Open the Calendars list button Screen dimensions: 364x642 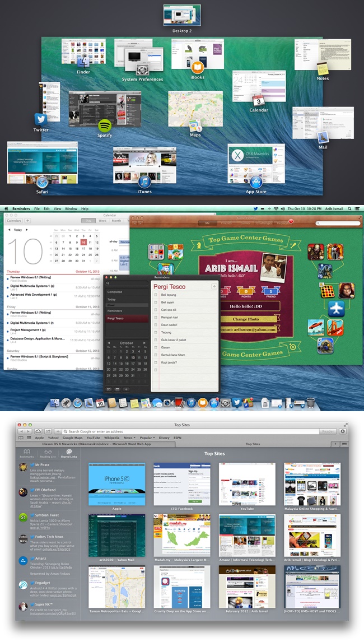(x=14, y=221)
